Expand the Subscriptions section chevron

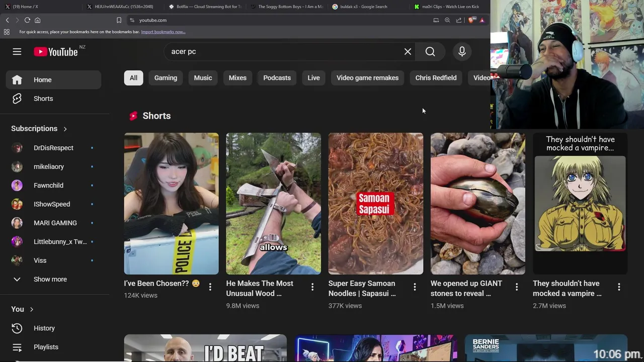[x=65, y=129]
